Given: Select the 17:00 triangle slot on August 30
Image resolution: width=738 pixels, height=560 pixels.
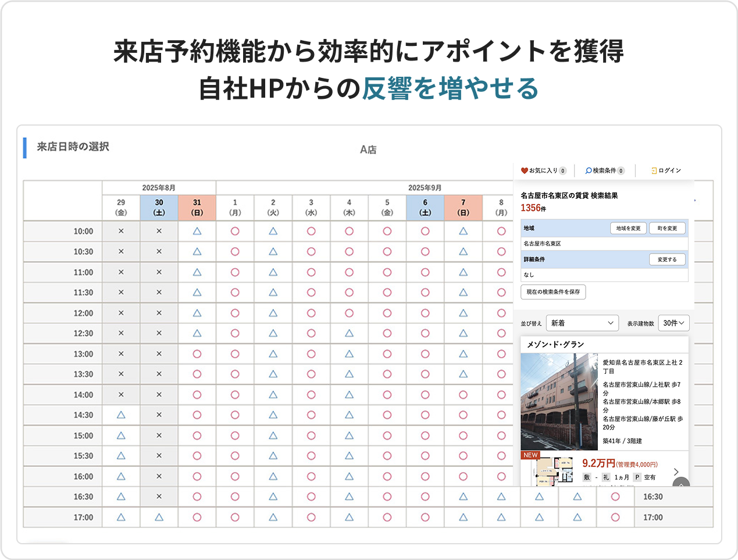Looking at the screenshot, I should 159,518.
